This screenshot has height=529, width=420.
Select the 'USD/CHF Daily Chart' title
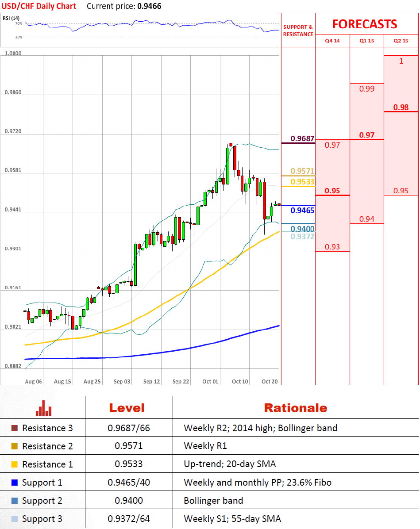click(39, 6)
